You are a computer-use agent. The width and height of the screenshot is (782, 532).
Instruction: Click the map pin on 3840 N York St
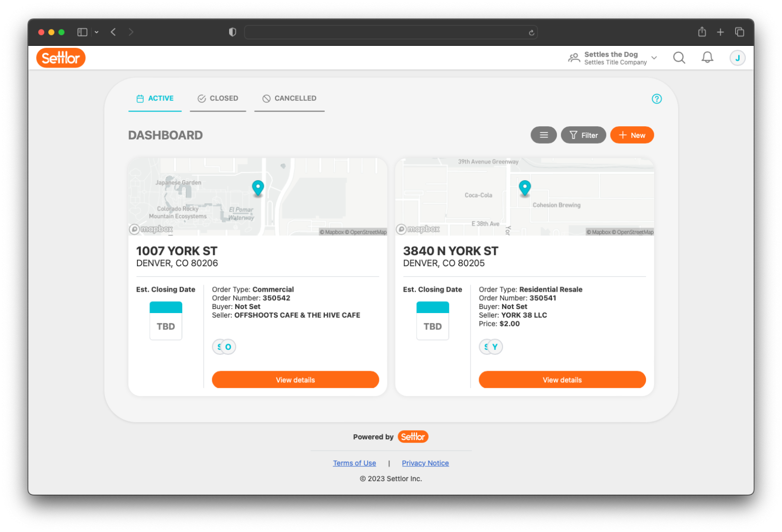524,188
